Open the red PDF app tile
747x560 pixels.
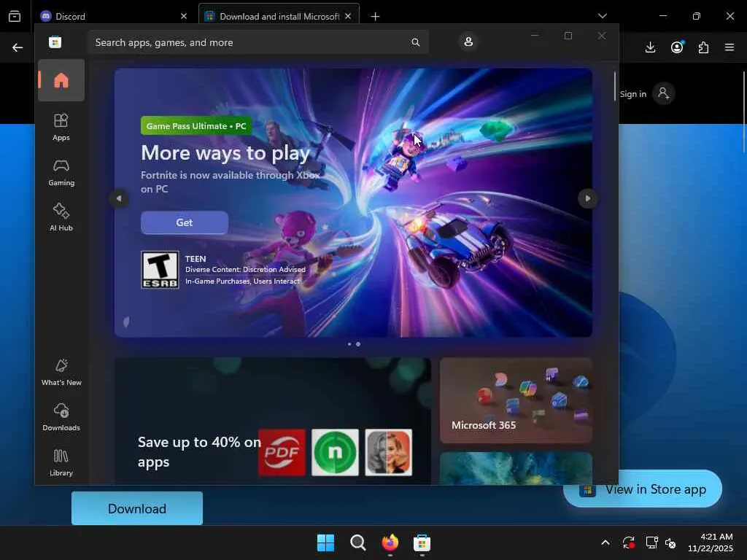coord(282,452)
